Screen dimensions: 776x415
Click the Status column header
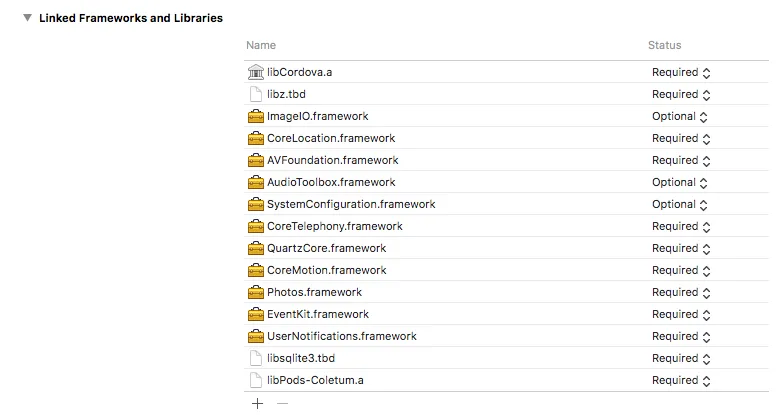pos(665,45)
